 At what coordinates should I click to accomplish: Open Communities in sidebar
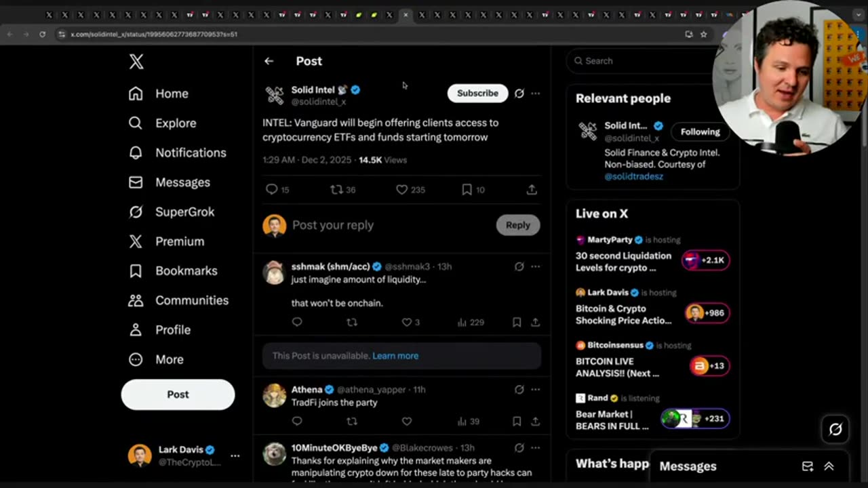coord(179,300)
